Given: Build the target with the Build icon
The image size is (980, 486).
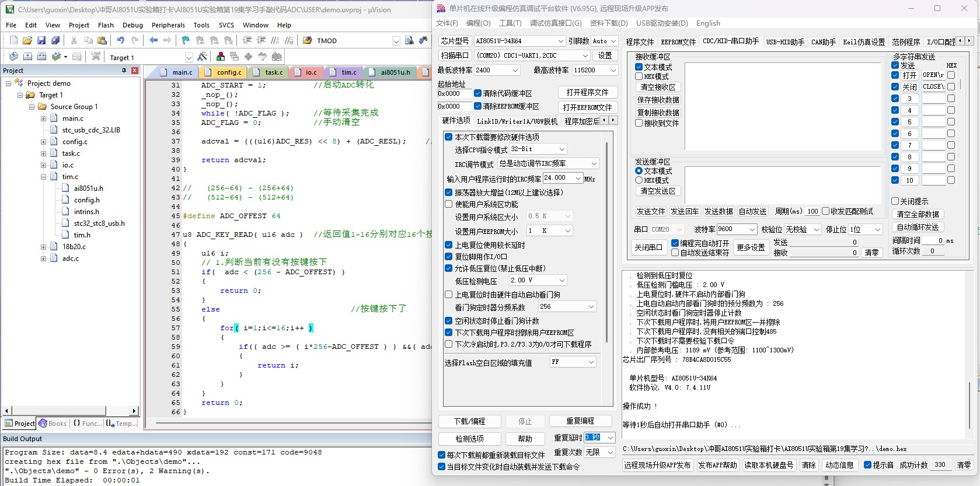Looking at the screenshot, I should (27, 57).
